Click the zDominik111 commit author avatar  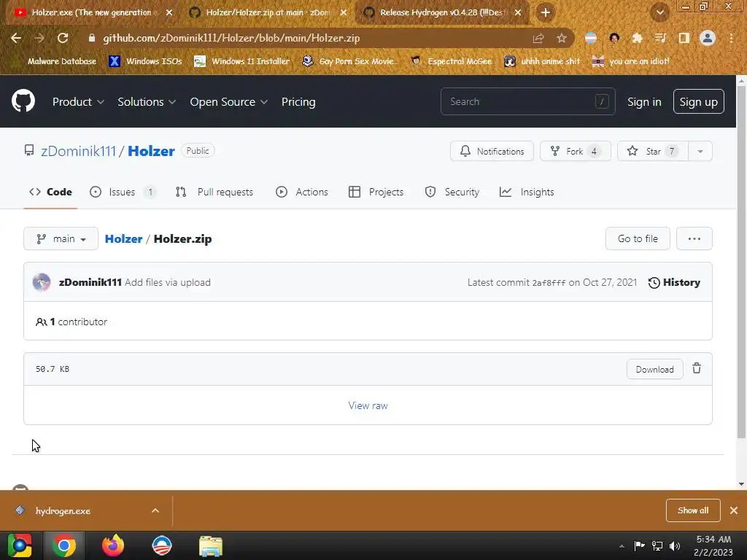coord(42,282)
